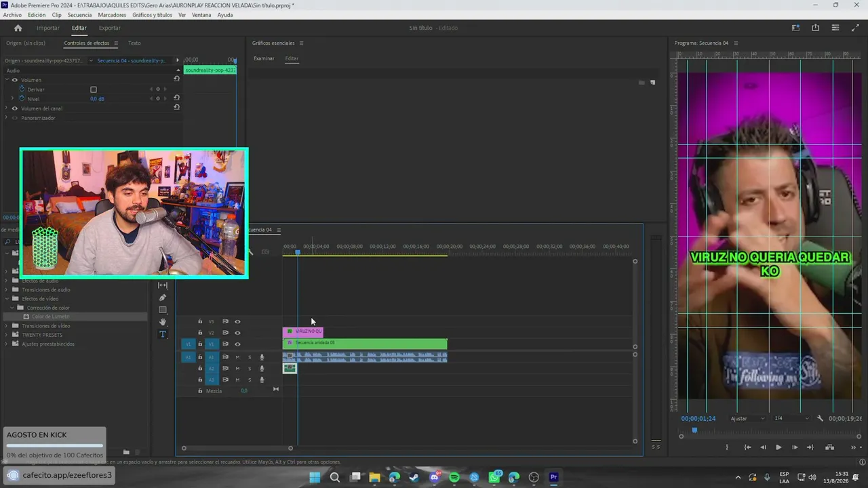Hide track V1 output
This screenshot has height=488, width=868.
[x=237, y=344]
